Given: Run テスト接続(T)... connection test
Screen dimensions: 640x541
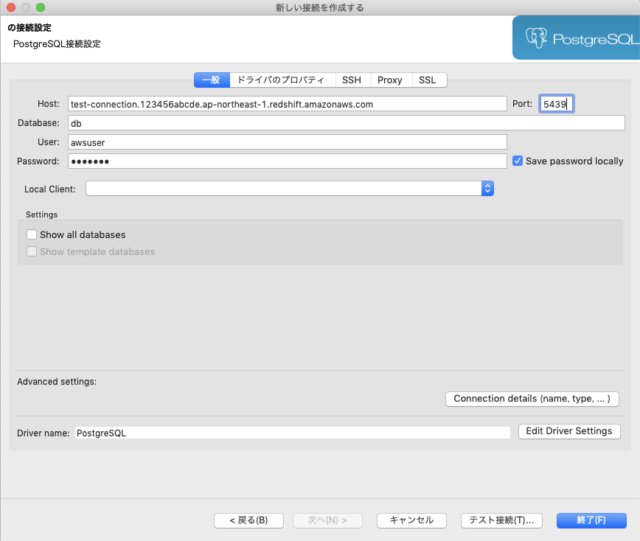Looking at the screenshot, I should coord(502,521).
